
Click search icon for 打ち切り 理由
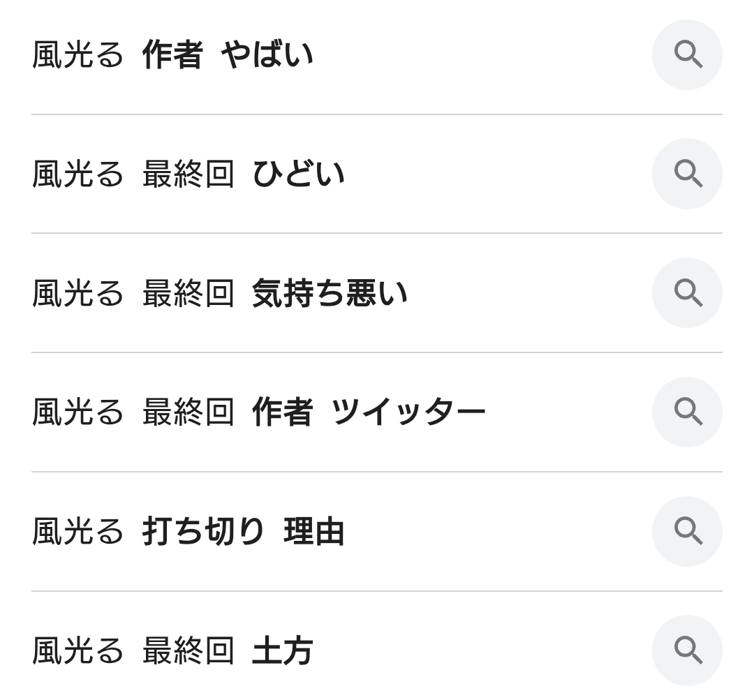687,531
